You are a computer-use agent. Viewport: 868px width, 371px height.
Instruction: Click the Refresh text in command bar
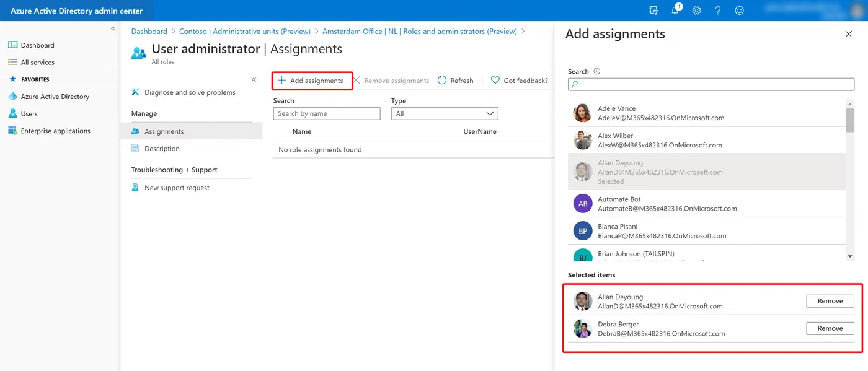point(462,81)
